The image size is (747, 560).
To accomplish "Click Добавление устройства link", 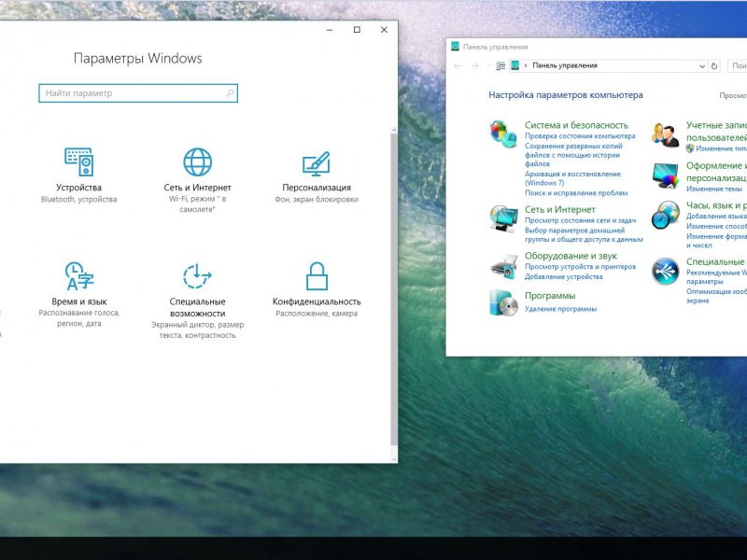I will tap(564, 276).
